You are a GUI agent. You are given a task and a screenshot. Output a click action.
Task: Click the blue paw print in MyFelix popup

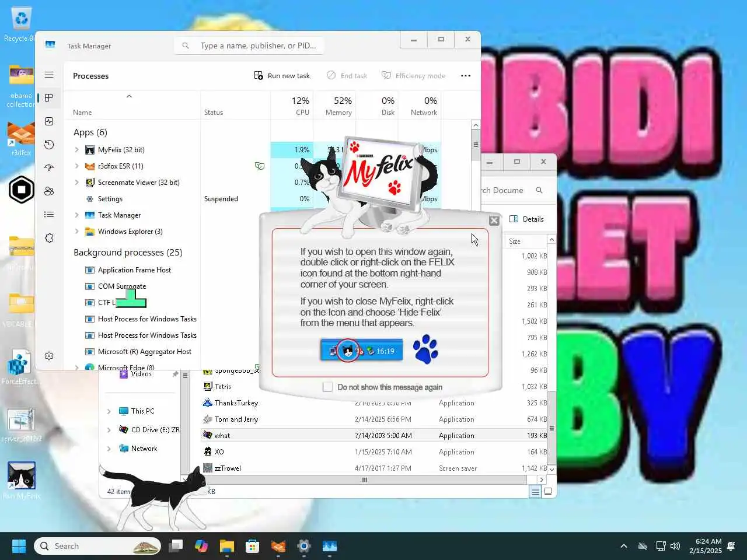click(x=425, y=349)
